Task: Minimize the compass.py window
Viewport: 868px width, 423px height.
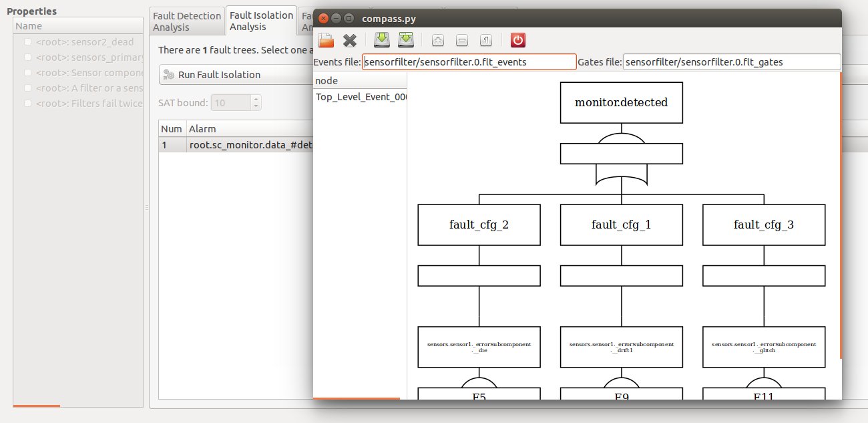Action: point(336,18)
